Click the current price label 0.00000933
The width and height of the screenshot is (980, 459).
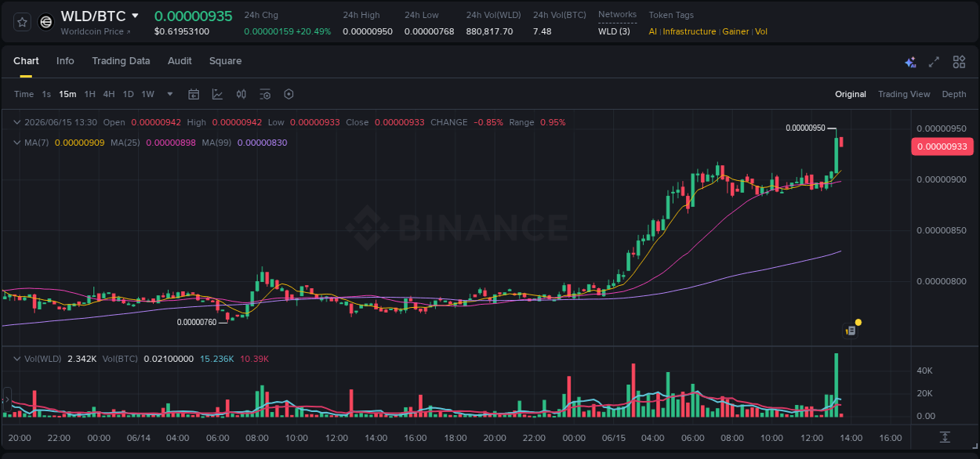click(x=942, y=146)
